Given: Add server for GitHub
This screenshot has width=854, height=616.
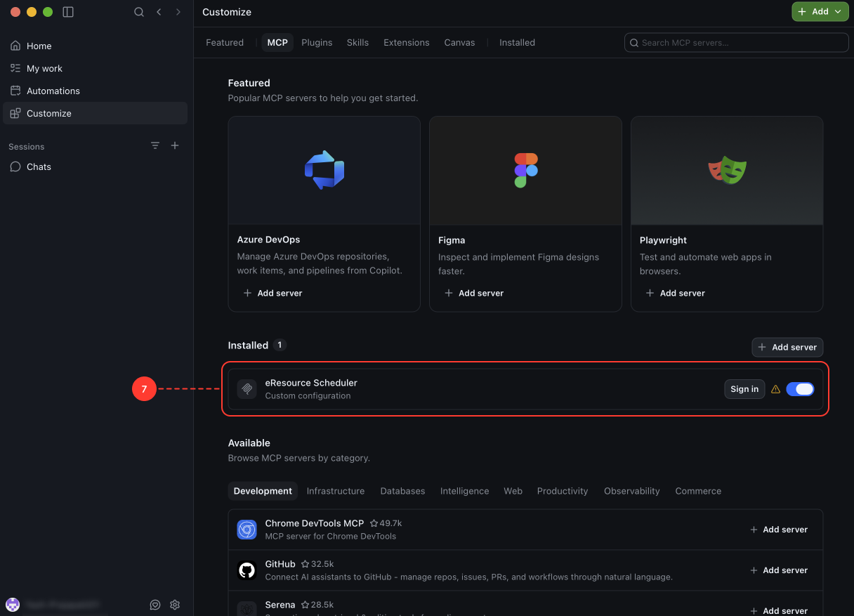Looking at the screenshot, I should (x=779, y=570).
